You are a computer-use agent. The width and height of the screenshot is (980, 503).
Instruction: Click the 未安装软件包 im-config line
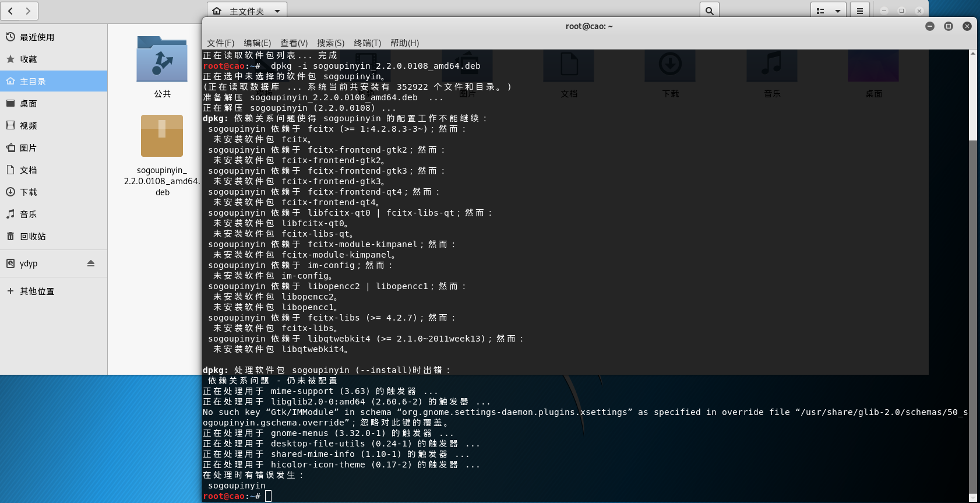(x=273, y=276)
